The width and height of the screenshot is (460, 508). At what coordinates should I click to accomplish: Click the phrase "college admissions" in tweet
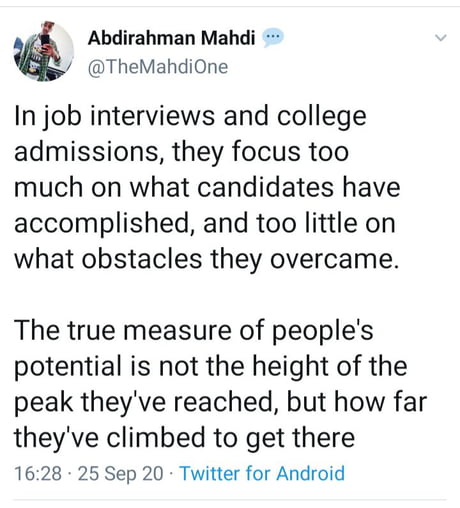[190, 133]
